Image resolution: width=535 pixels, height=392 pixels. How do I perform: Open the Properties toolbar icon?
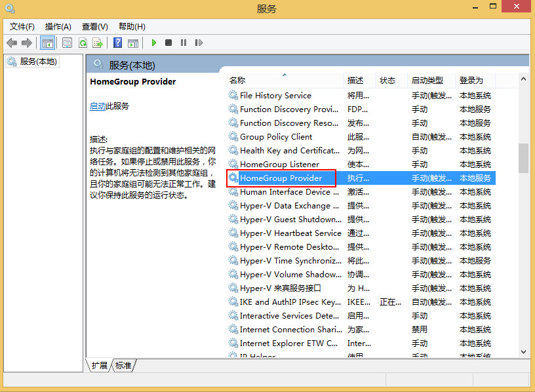(x=68, y=43)
